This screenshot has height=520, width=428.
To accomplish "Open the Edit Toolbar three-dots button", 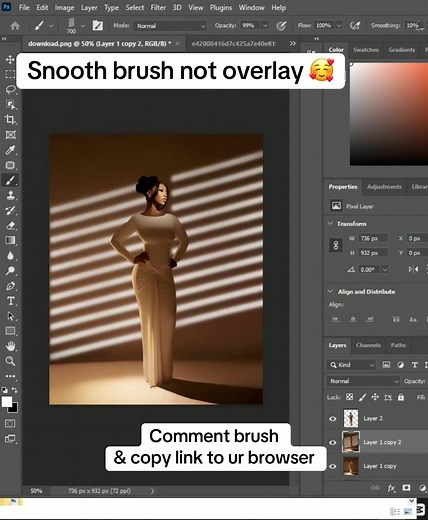I will tap(10, 376).
